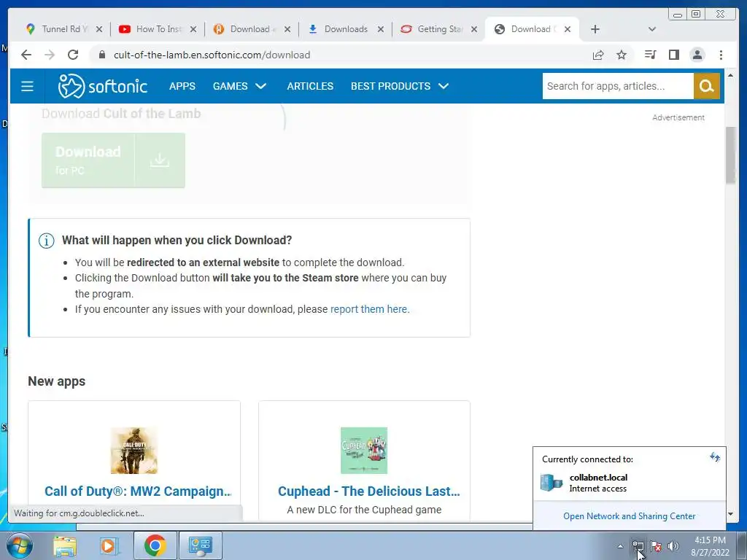Open the Control Panel taskbar icon
Viewport: 747px width, 560px height.
[200, 545]
